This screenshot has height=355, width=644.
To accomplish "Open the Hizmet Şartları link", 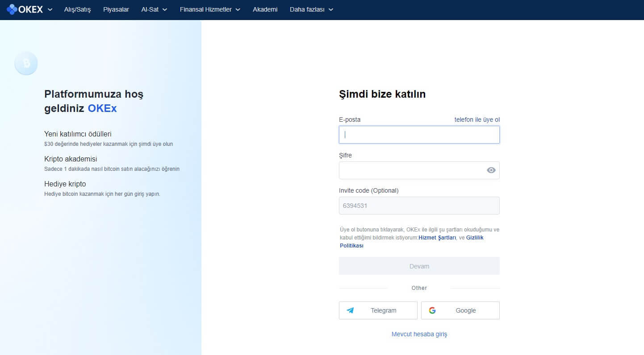I will 437,238.
